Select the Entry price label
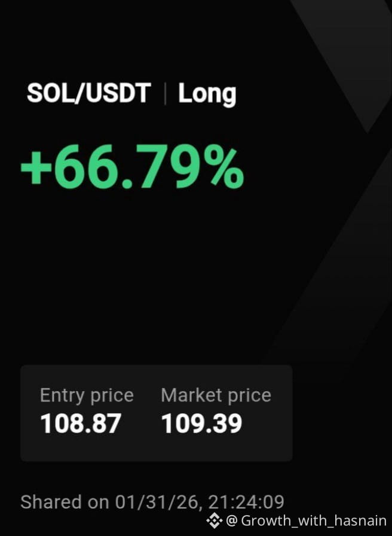The height and width of the screenshot is (536, 392). 87,395
